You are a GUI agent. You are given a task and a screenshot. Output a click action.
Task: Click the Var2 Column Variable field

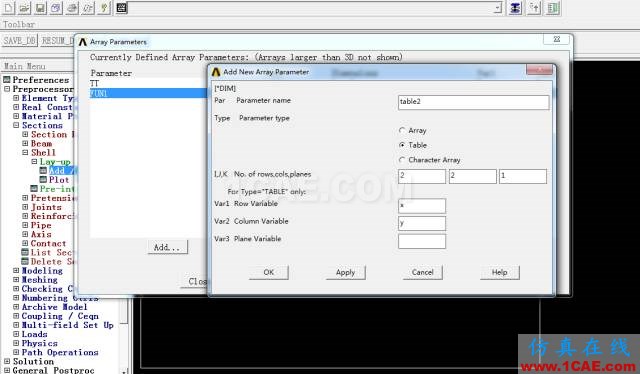click(422, 223)
